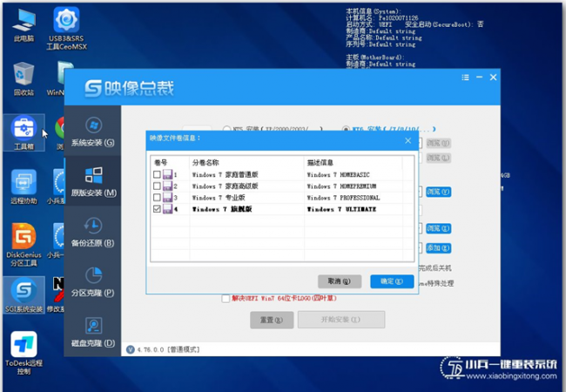Switch to 磁盘克隆 (D) in the sidebar
Screen dimensions: 566x392
pos(93,332)
